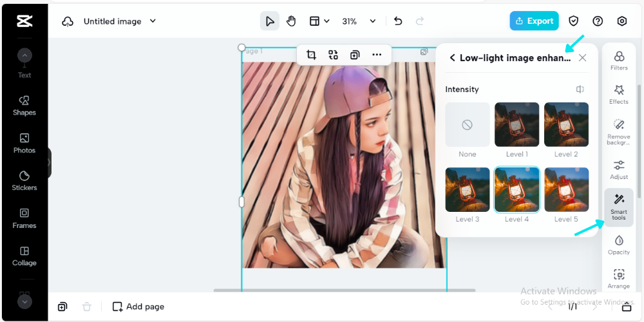This screenshot has height=322, width=644.
Task: Open the Text panel in sidebar
Action: 24,75
